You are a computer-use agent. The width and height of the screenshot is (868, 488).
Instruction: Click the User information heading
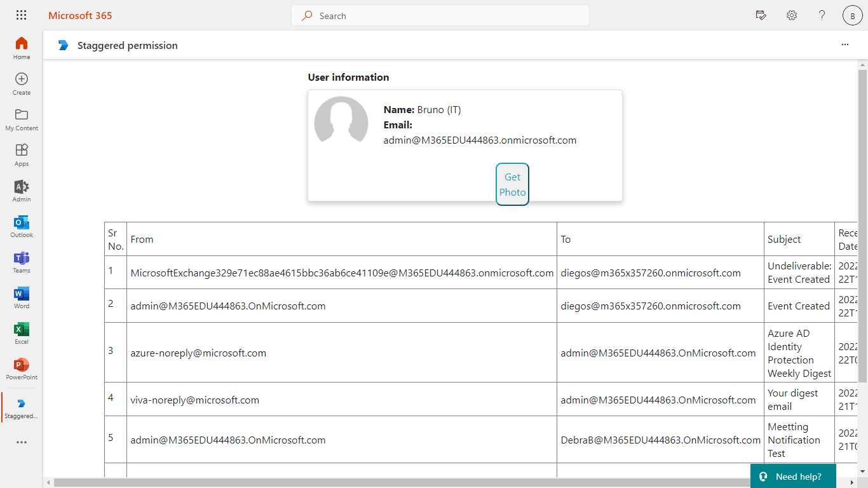pyautogui.click(x=348, y=77)
